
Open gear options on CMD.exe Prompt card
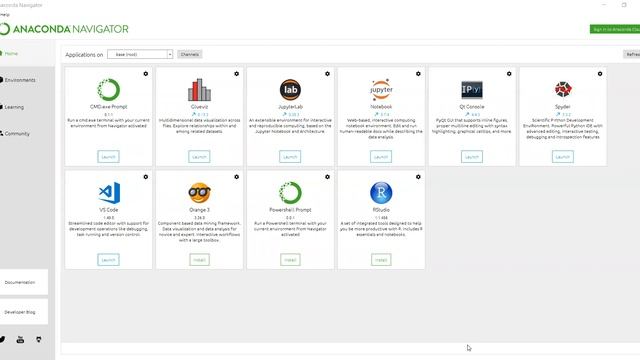pos(146,74)
